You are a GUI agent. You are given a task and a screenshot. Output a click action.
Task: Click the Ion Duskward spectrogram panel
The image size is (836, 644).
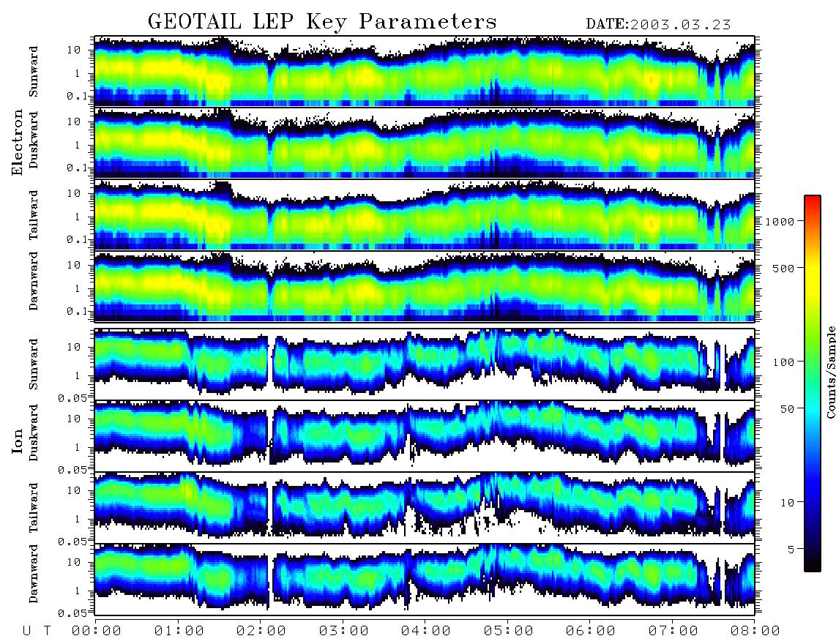pyautogui.click(x=425, y=435)
